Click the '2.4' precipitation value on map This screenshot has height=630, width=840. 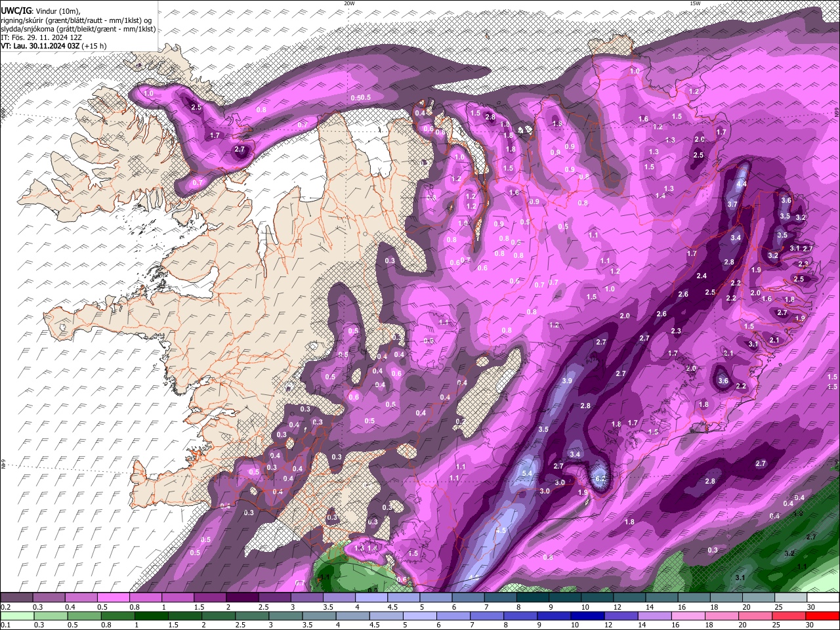pyautogui.click(x=702, y=276)
